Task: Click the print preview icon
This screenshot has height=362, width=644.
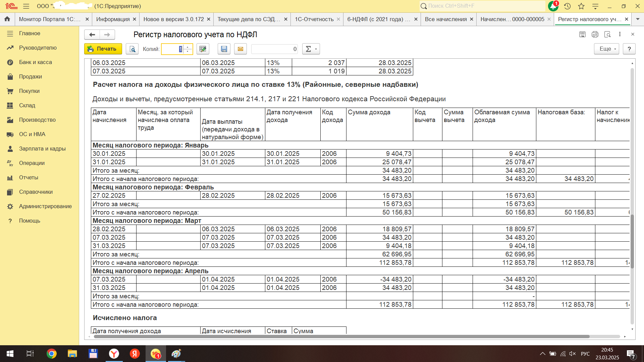Action: click(x=132, y=49)
